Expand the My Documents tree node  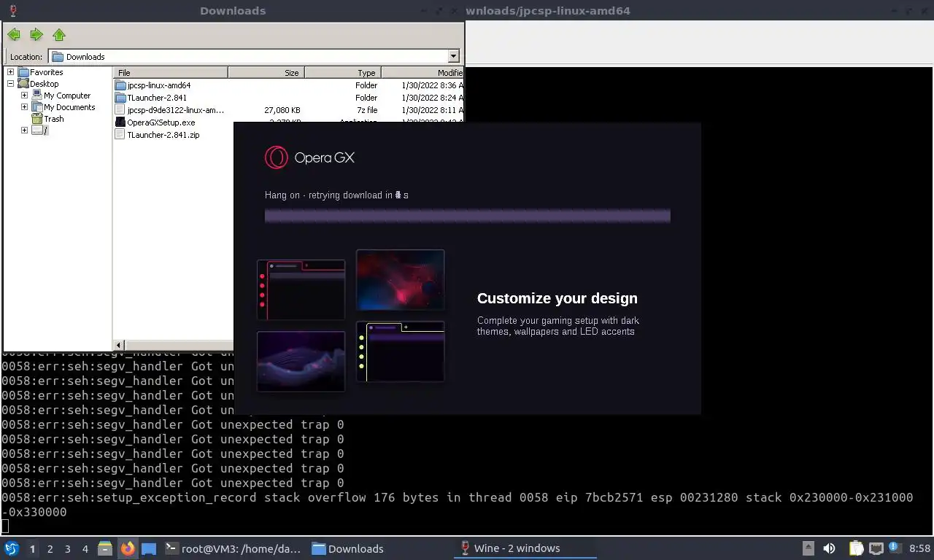click(x=24, y=107)
